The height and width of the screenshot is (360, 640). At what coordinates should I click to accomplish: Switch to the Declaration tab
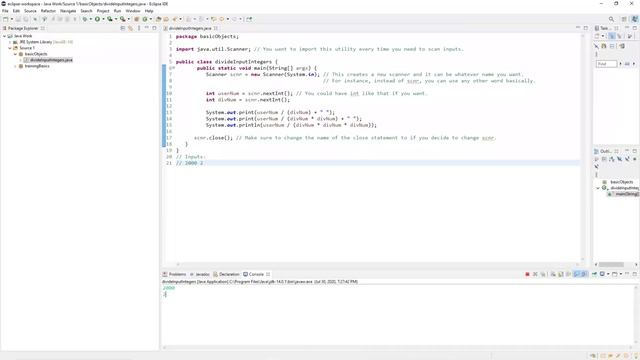pyautogui.click(x=226, y=274)
